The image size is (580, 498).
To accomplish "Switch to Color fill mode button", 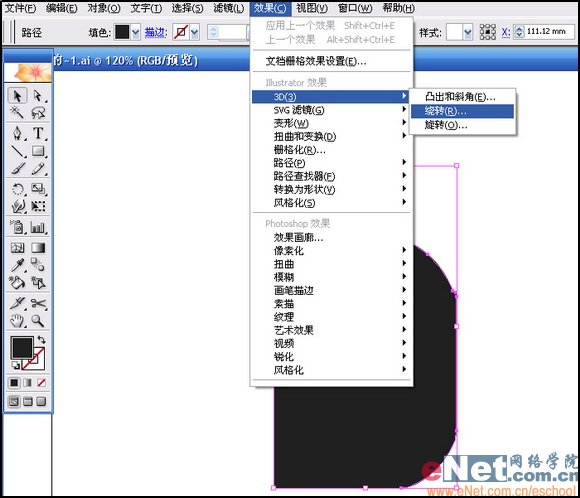I will coord(14,382).
